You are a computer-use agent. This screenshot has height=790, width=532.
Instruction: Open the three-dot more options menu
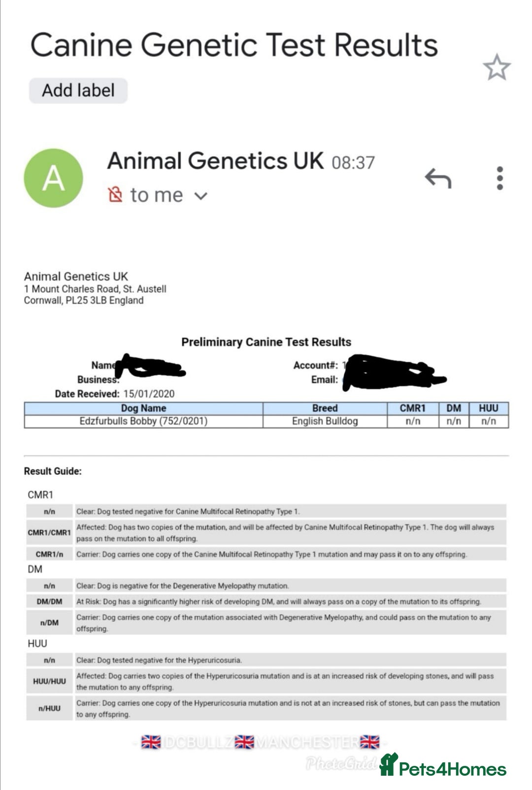tap(499, 178)
